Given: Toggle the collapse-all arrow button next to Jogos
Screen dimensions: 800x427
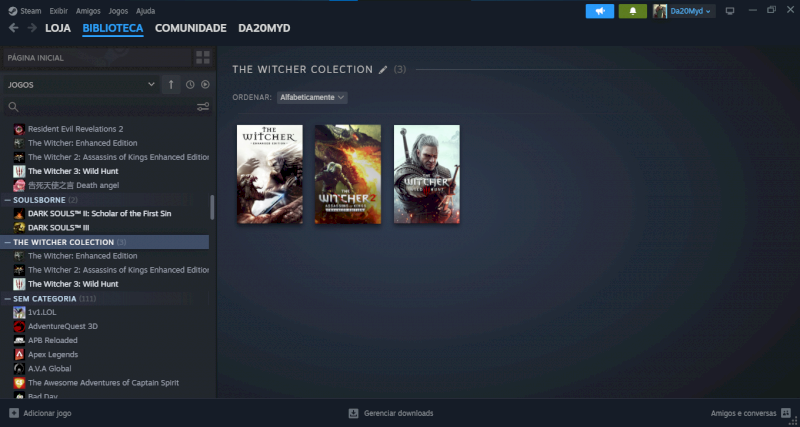Looking at the screenshot, I should 171,85.
